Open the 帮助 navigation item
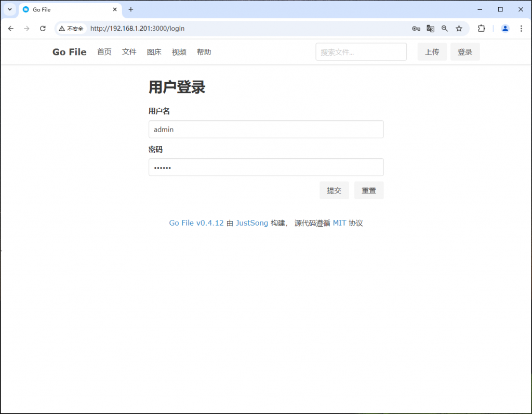532x414 pixels. (x=204, y=51)
